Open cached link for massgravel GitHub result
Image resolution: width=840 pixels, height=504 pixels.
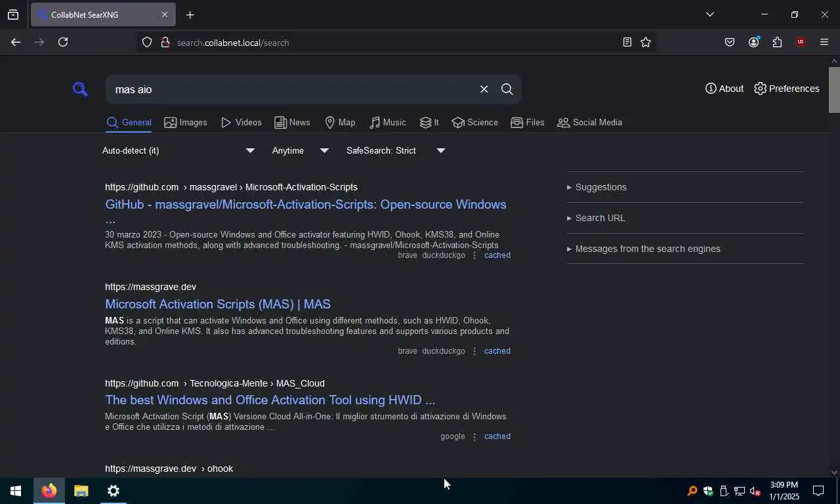click(497, 255)
